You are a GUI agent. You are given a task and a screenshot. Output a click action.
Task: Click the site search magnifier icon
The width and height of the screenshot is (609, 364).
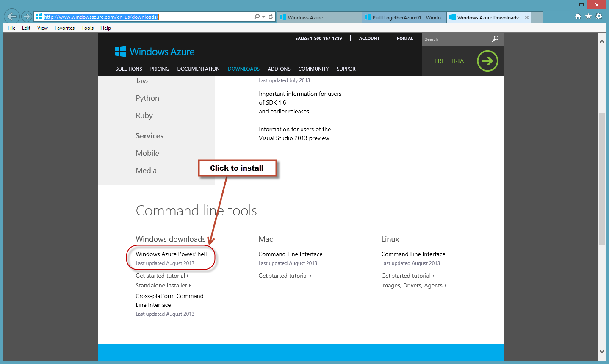pyautogui.click(x=495, y=39)
